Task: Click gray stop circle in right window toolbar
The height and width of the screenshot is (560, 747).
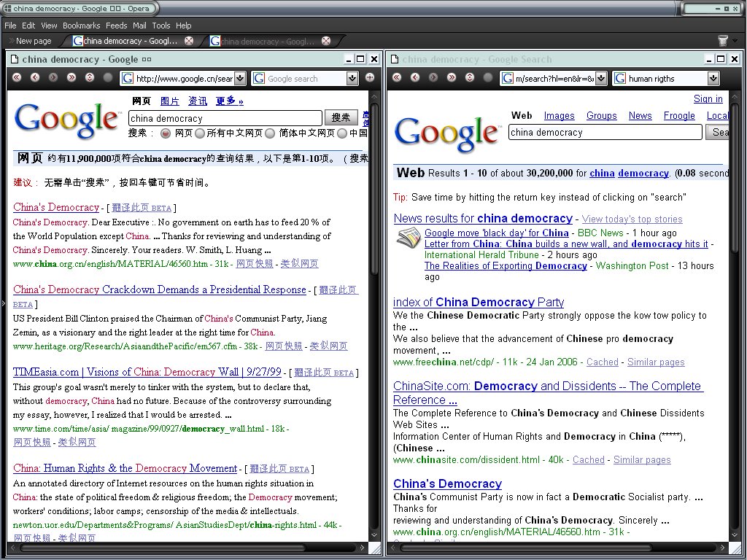Action: 488,77
